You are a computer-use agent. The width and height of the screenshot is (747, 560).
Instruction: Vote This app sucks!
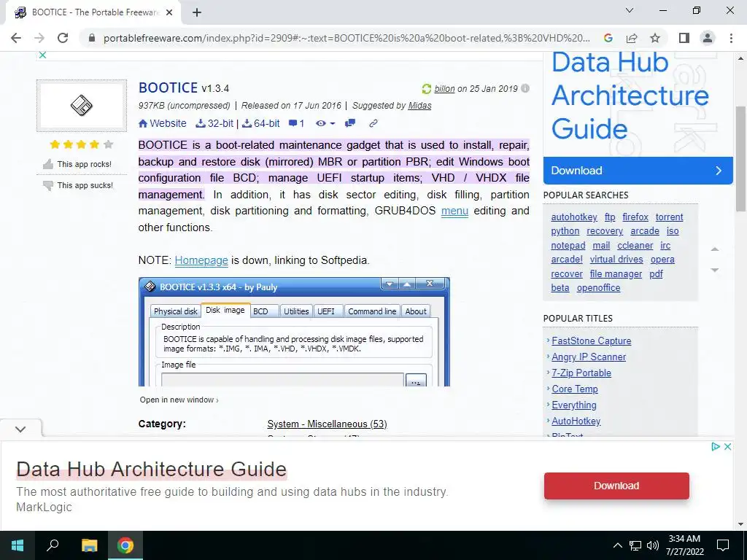click(x=77, y=185)
